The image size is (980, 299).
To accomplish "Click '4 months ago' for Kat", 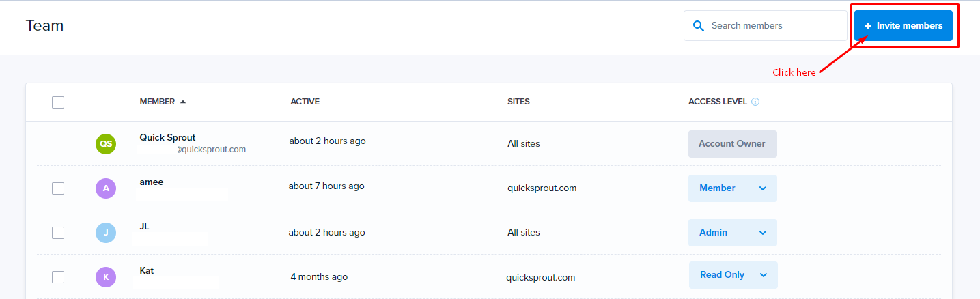I will (319, 276).
